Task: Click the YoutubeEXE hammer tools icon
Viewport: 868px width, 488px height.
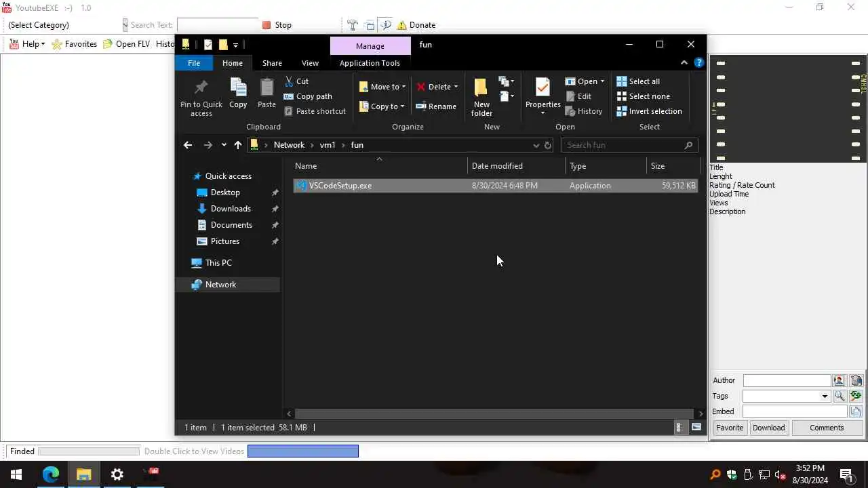Action: [x=352, y=25]
